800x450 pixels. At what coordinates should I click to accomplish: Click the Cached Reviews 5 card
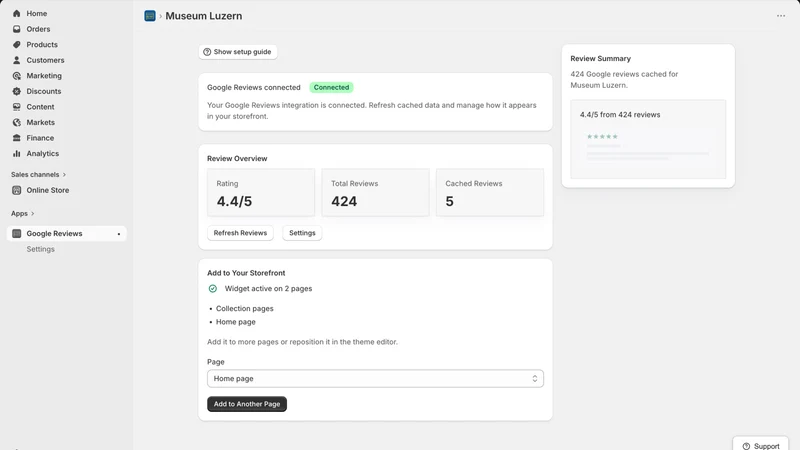tap(490, 192)
